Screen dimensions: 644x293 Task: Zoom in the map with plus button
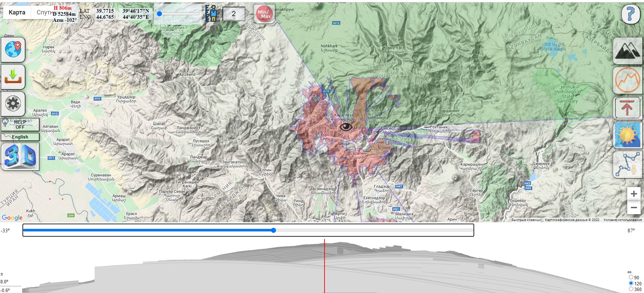[x=634, y=194]
